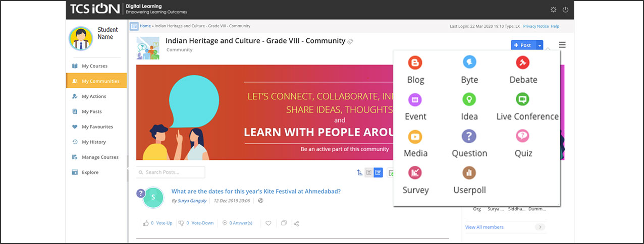Choose the Userpoll icon
Image resolution: width=644 pixels, height=244 pixels.
(x=469, y=173)
